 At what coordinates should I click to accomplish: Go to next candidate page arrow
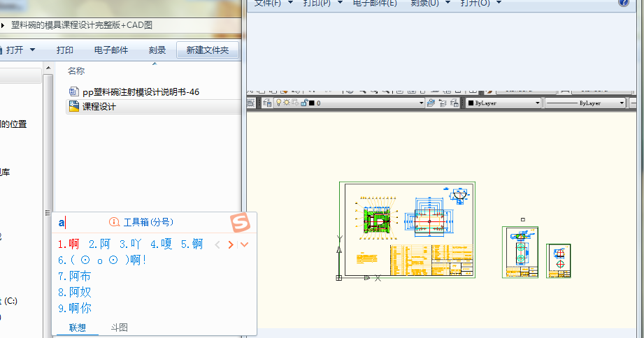click(x=231, y=244)
